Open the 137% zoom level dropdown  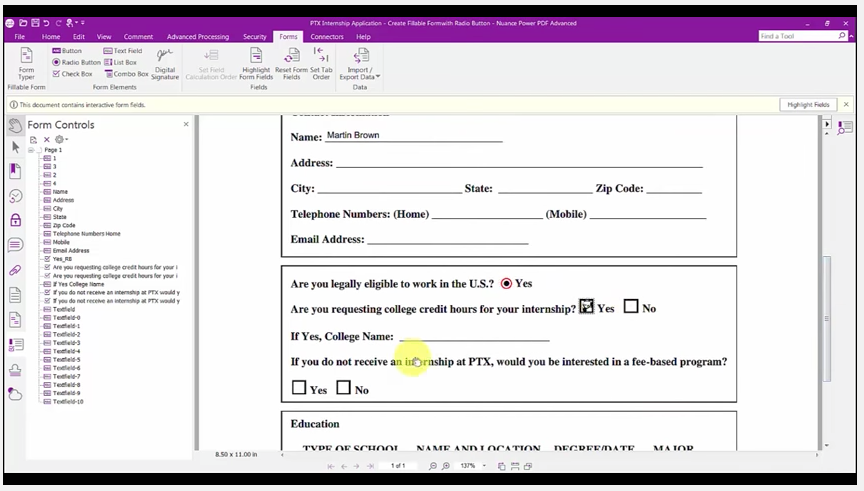tap(484, 466)
